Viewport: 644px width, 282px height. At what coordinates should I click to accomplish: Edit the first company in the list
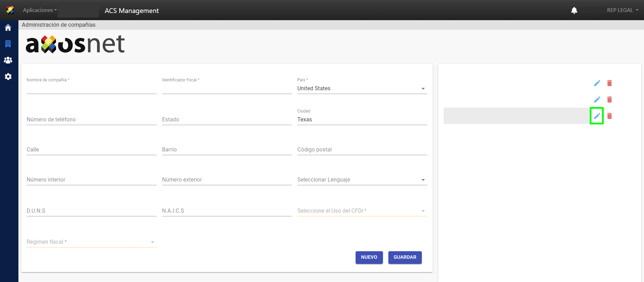[597, 83]
